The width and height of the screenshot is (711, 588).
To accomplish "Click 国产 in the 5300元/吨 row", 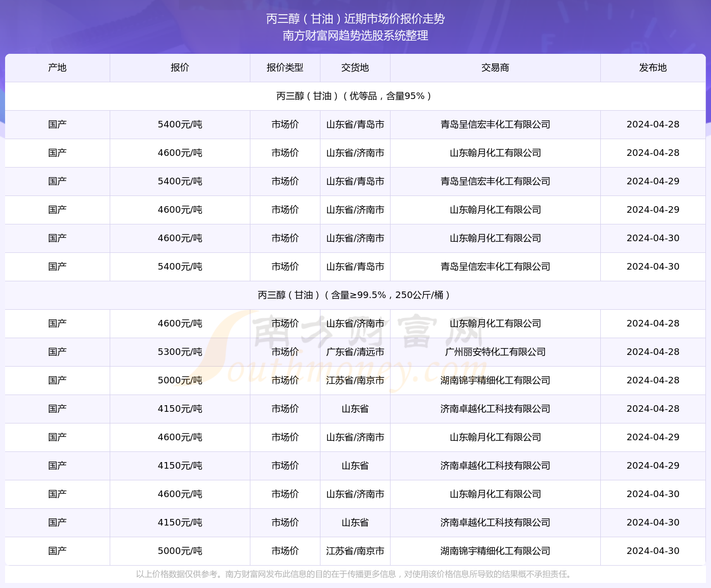I will pos(57,352).
